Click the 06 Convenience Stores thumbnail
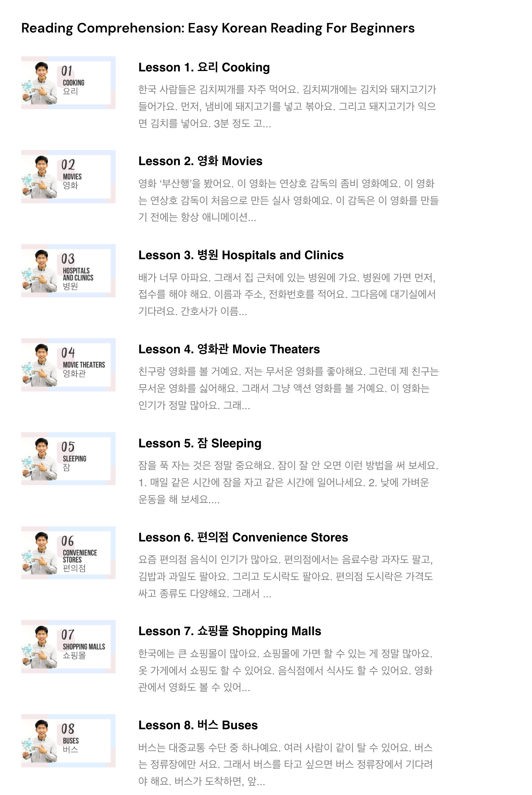 [x=68, y=553]
